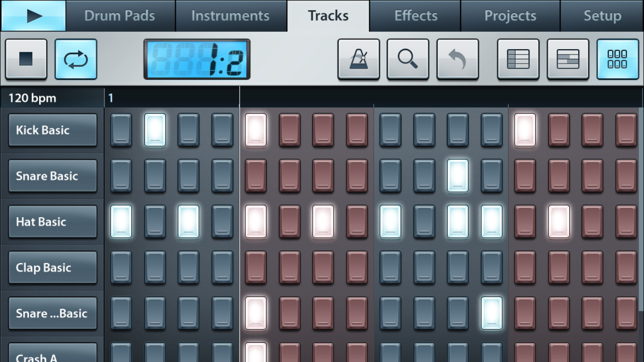Enable step 16 of Kick Basic

[x=627, y=130]
